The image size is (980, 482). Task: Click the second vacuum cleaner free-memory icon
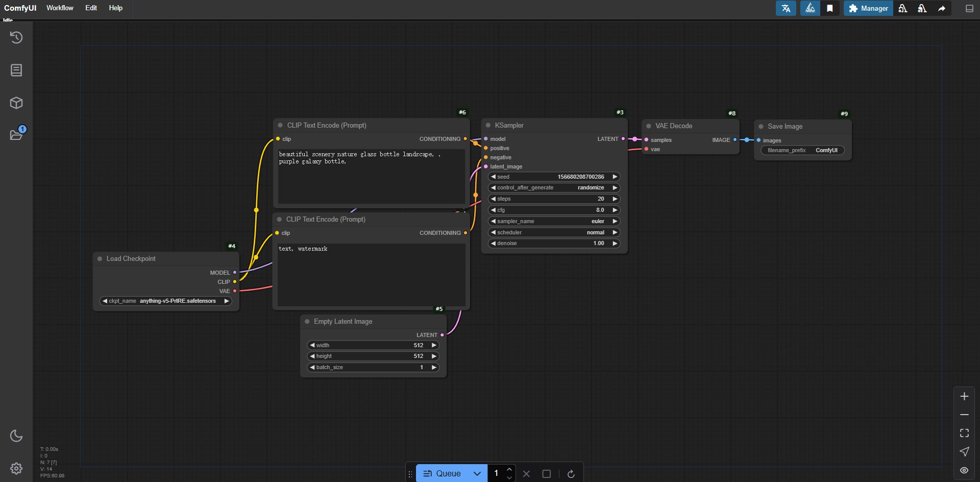click(x=922, y=8)
